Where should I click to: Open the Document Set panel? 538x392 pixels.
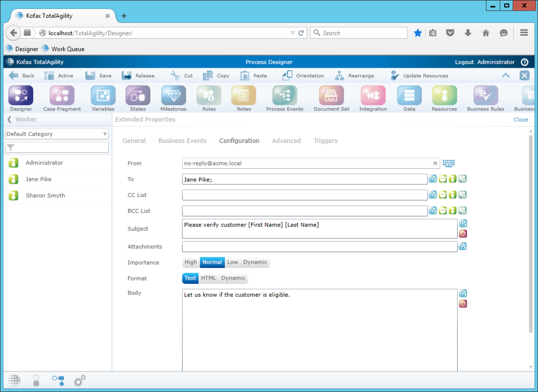(x=330, y=98)
